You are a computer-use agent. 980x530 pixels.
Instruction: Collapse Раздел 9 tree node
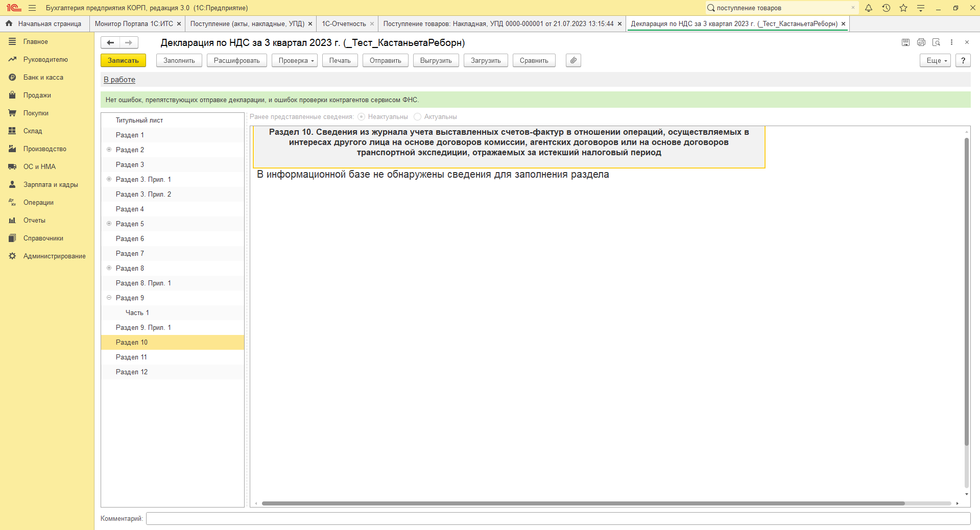tap(109, 298)
